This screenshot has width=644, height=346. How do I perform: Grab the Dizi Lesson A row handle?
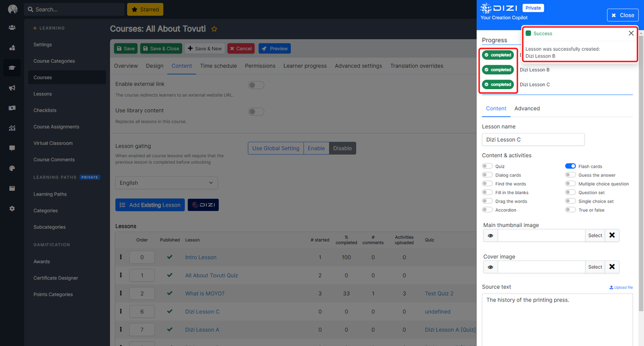tap(121, 329)
